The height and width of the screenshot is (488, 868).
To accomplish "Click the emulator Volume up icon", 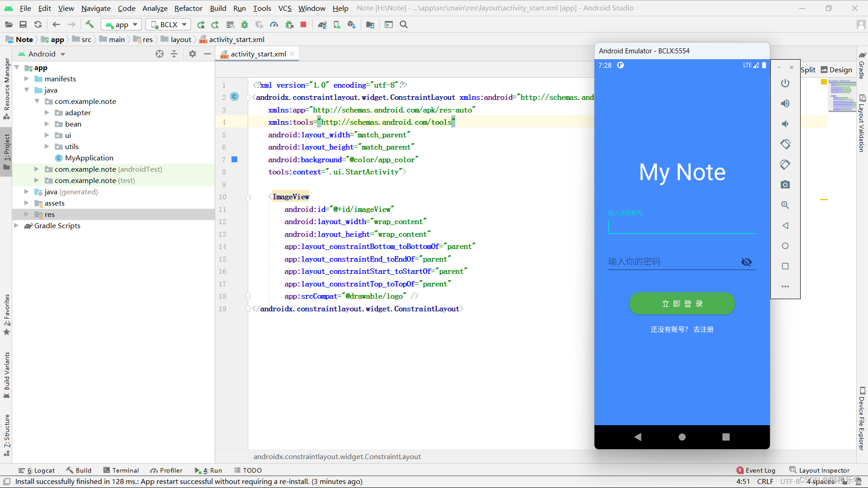I will pyautogui.click(x=785, y=103).
